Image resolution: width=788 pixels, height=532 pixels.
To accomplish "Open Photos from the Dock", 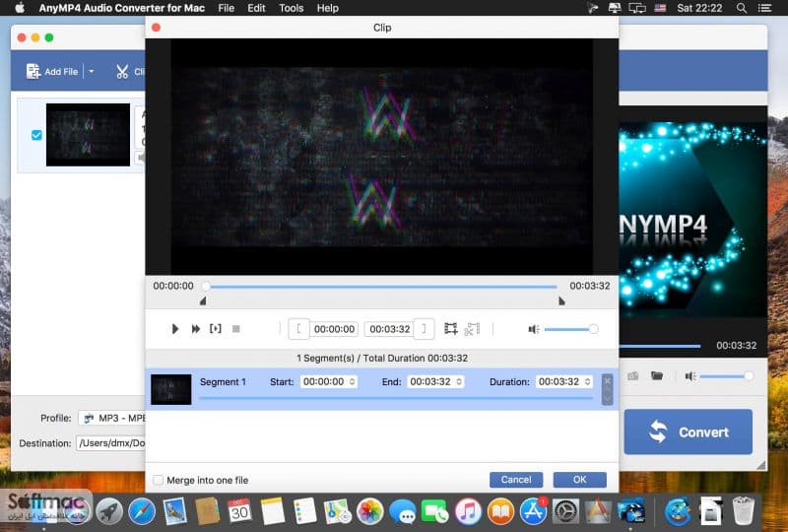I will tap(370, 512).
